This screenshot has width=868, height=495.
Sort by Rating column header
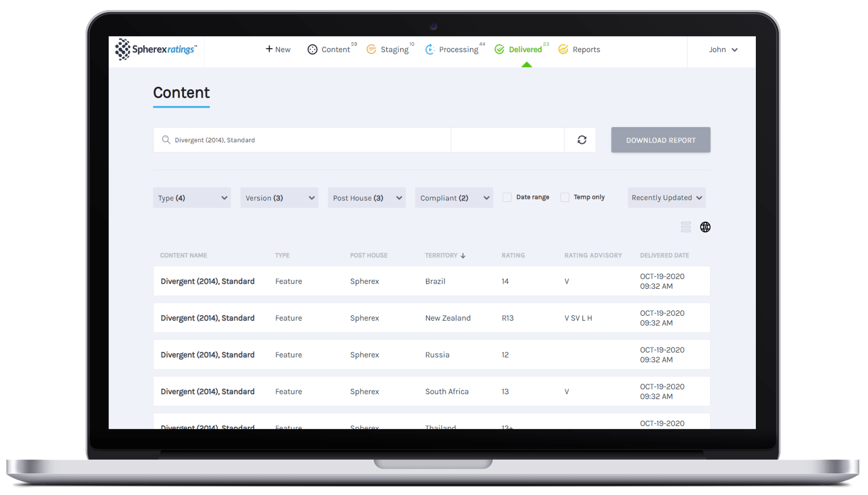click(x=513, y=256)
